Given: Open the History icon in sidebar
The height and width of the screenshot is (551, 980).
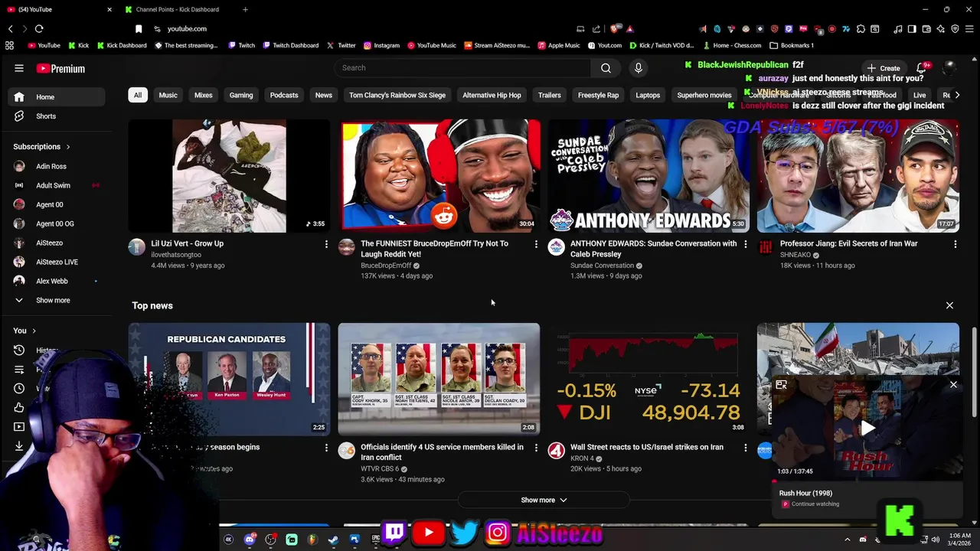Looking at the screenshot, I should (x=19, y=350).
